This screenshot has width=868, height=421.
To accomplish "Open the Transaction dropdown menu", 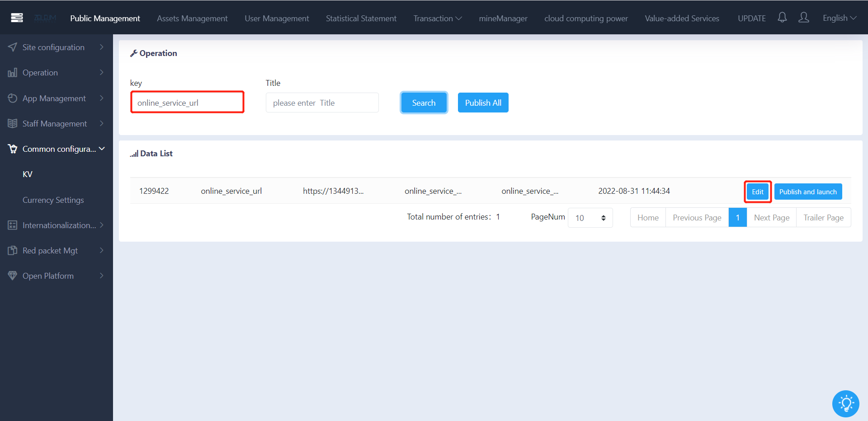I will [438, 18].
